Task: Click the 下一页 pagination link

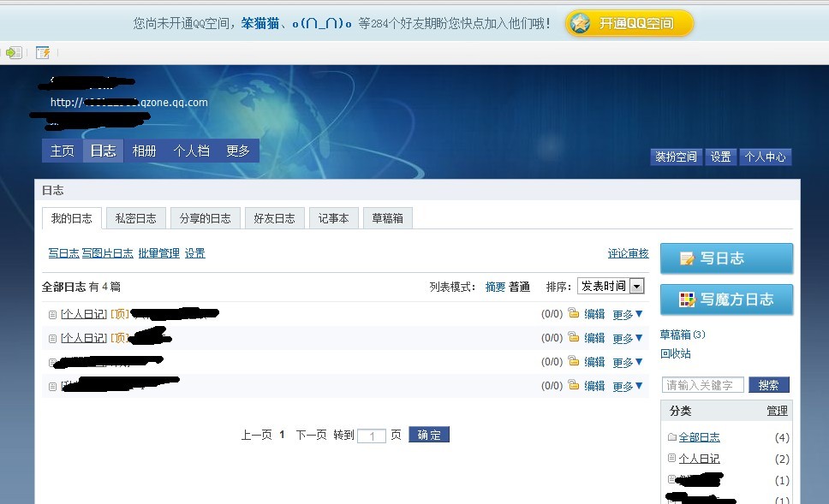Action: point(311,435)
